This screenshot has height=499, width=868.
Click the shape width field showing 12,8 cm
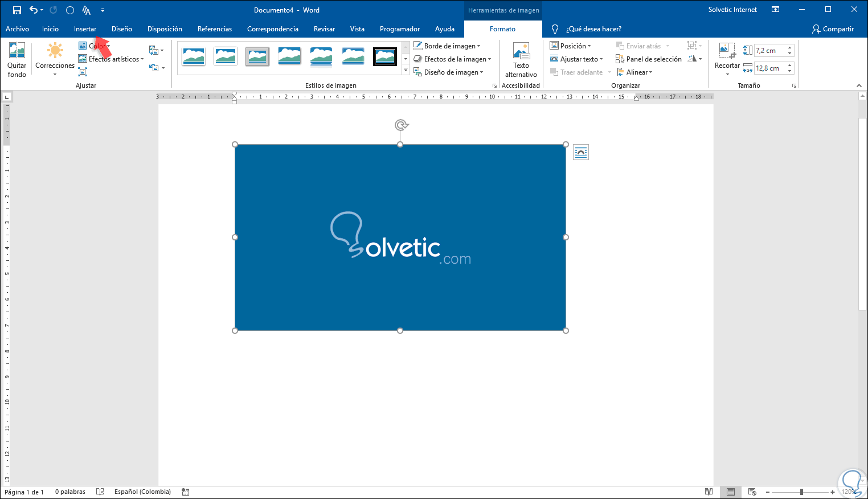[770, 68]
